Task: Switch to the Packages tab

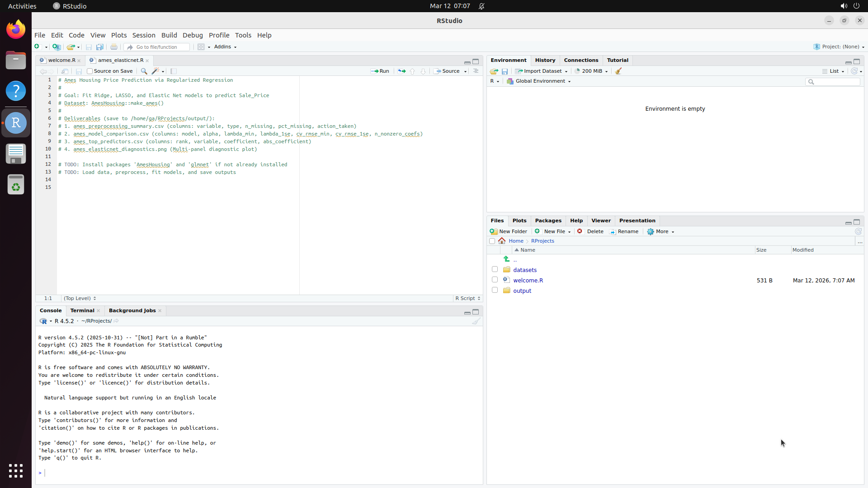Action: click(x=548, y=221)
